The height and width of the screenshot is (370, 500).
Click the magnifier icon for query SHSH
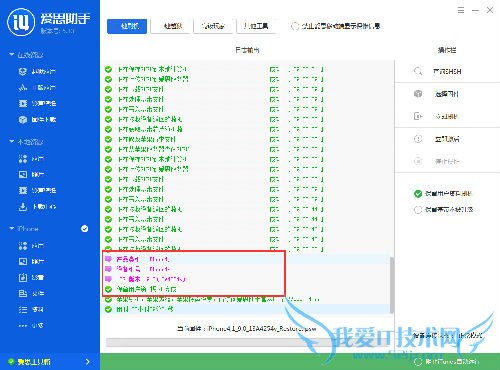click(x=418, y=71)
